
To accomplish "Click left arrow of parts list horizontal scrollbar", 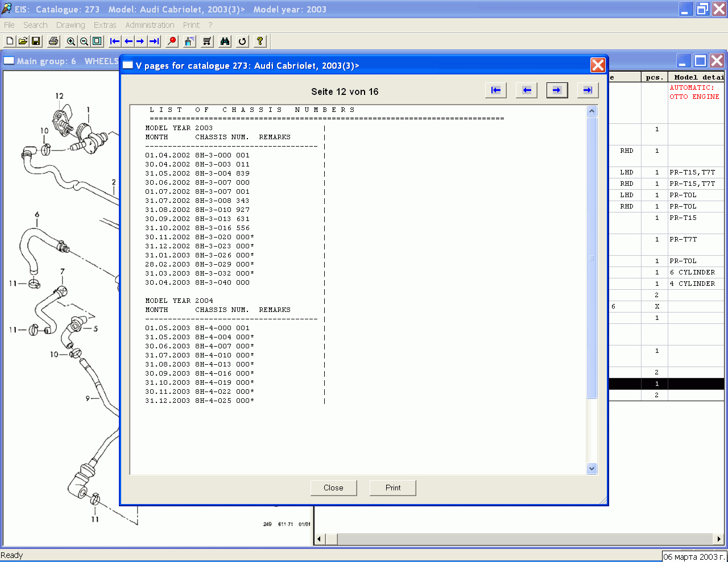I will [x=320, y=539].
